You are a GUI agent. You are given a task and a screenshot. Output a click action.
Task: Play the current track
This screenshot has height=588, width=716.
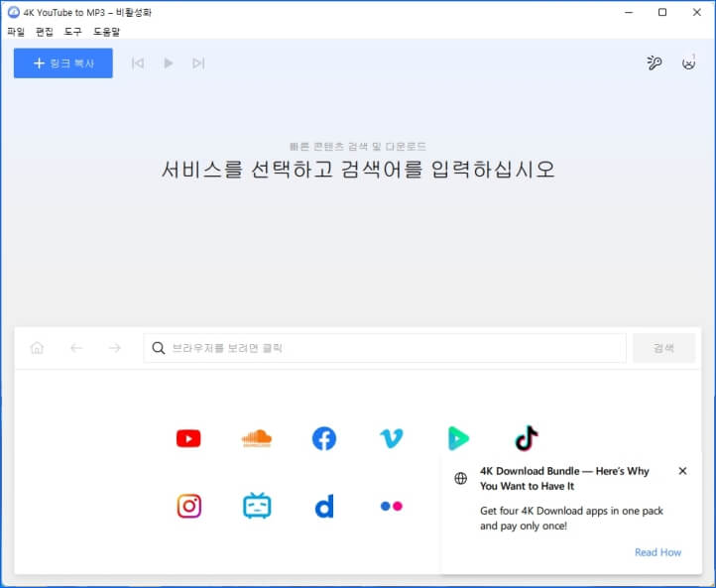click(x=168, y=63)
